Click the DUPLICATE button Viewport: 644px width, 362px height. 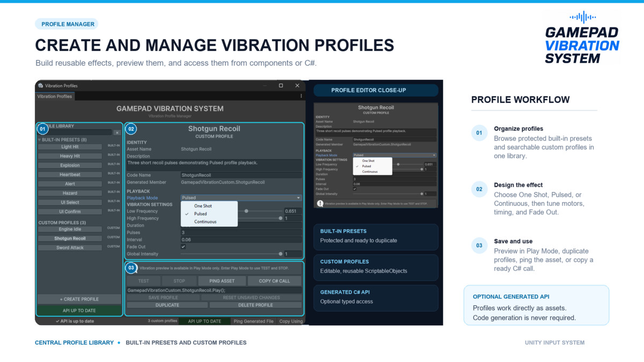click(167, 305)
